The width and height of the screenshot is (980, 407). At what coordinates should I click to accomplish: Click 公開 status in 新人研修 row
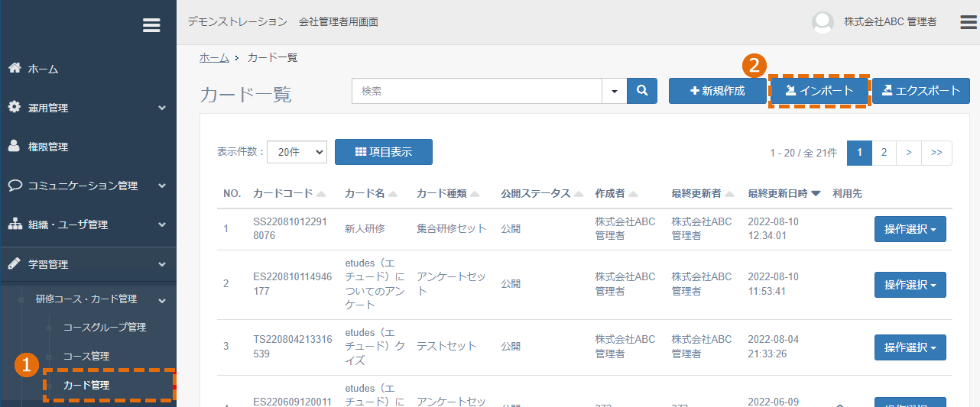[511, 228]
